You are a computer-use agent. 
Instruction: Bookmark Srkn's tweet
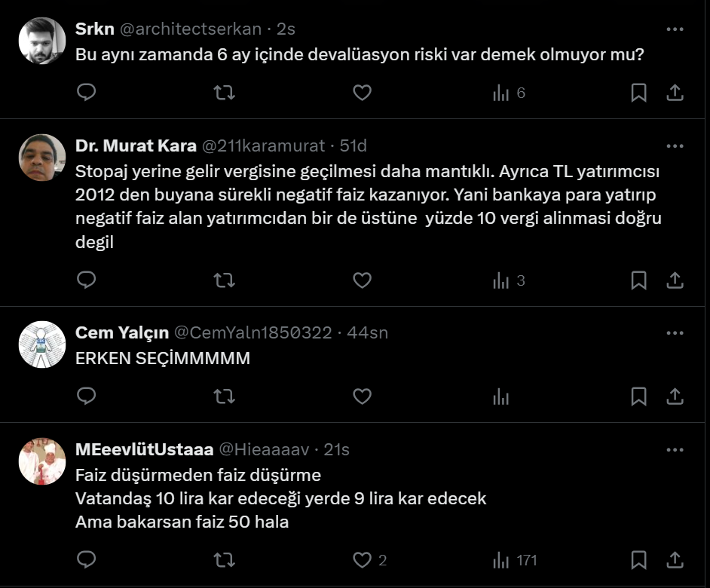point(638,93)
